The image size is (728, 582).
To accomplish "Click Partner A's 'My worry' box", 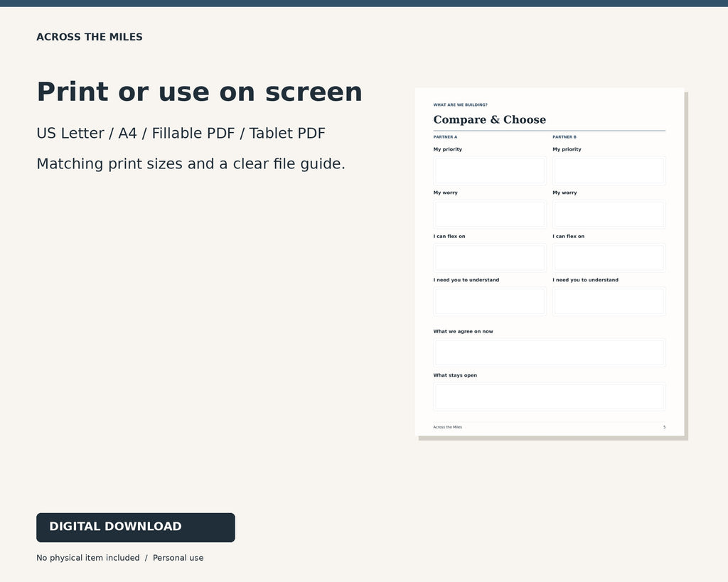I will click(490, 215).
